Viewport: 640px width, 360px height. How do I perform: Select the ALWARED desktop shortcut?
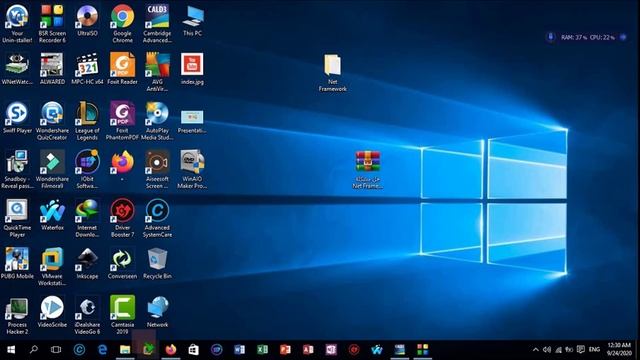tap(52, 69)
